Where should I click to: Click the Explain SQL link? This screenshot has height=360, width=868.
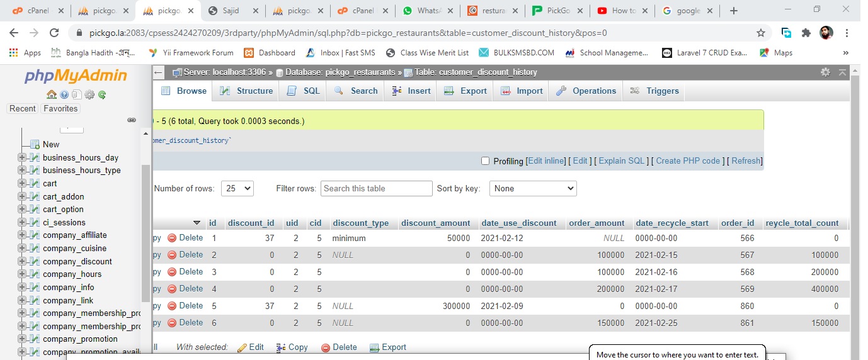(621, 161)
